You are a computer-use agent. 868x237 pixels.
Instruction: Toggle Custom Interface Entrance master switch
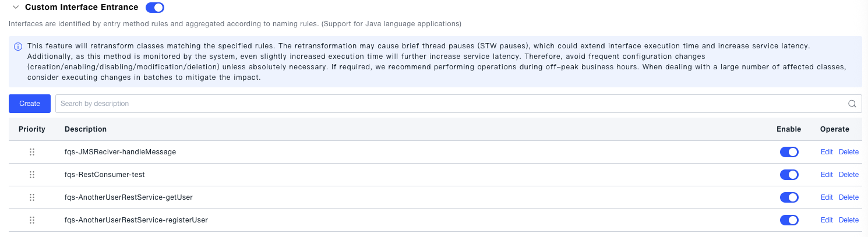pos(155,8)
